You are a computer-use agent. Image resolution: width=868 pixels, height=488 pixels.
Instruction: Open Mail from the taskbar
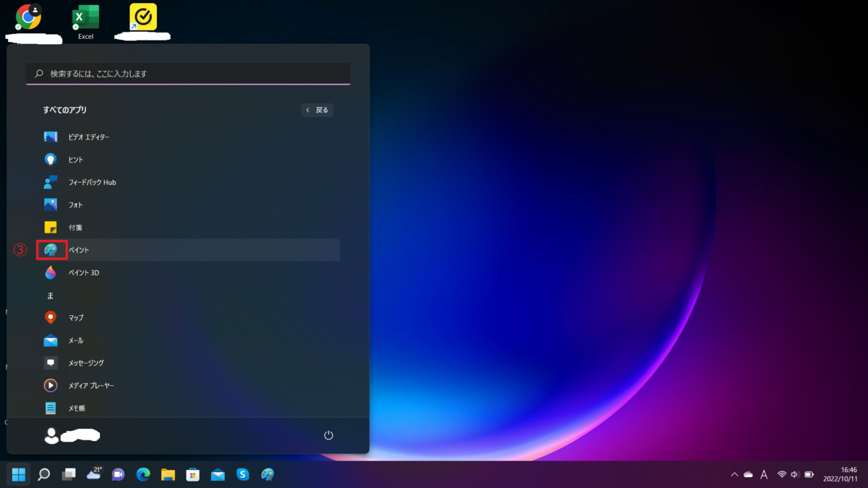[218, 474]
